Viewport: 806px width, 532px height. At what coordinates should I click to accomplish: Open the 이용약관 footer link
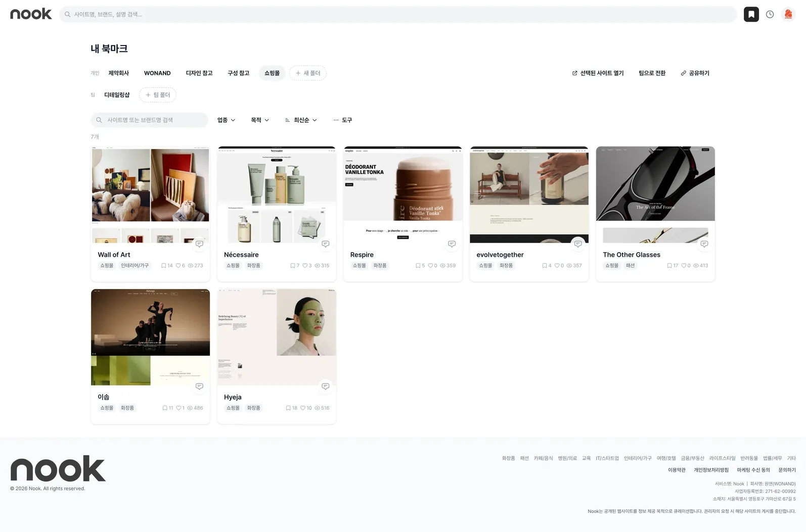coord(677,470)
